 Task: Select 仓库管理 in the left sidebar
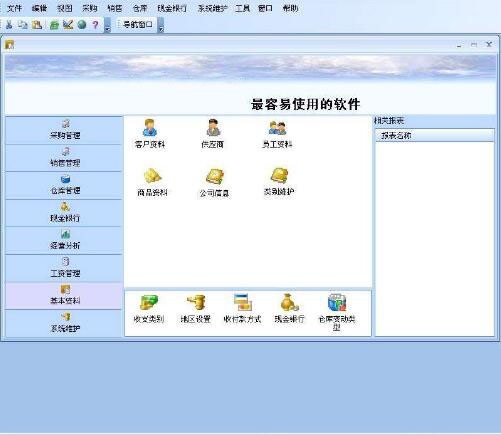click(x=64, y=185)
